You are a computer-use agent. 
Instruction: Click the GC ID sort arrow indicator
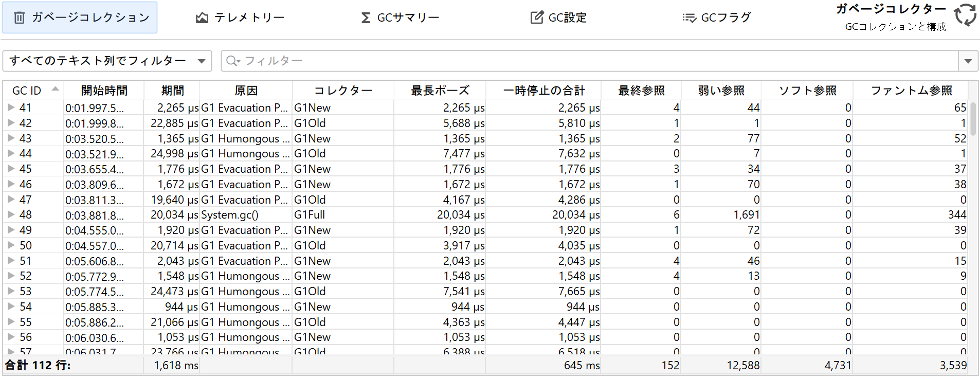56,89
